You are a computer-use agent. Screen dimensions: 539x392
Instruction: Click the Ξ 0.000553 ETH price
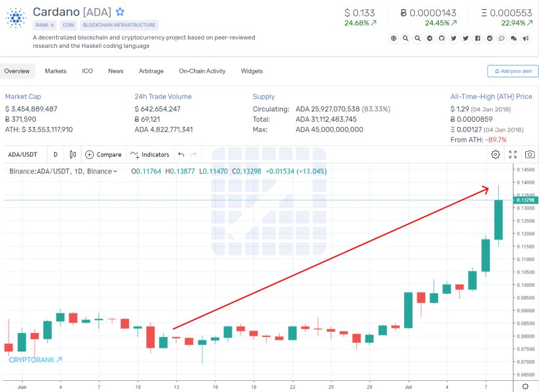(x=506, y=13)
